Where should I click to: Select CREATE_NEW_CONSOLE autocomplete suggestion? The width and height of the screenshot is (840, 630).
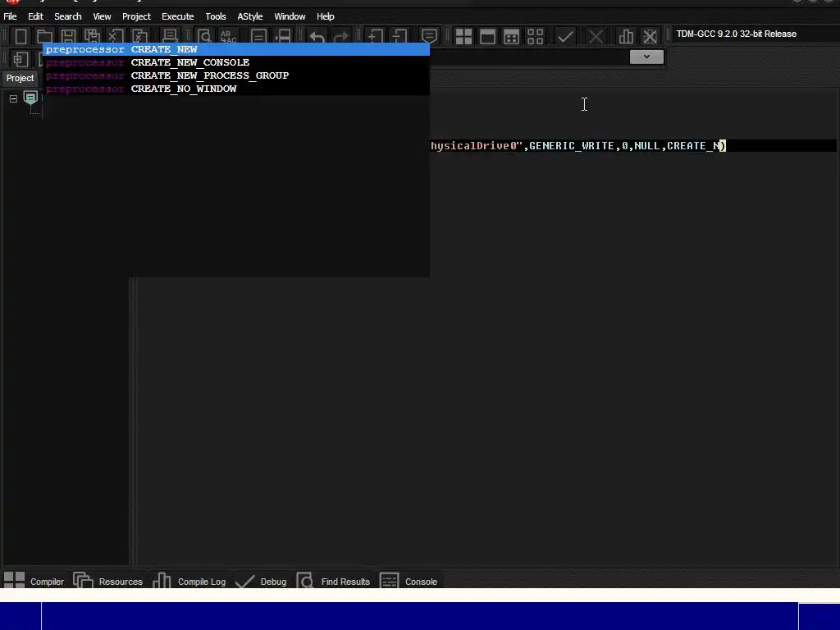(x=236, y=62)
